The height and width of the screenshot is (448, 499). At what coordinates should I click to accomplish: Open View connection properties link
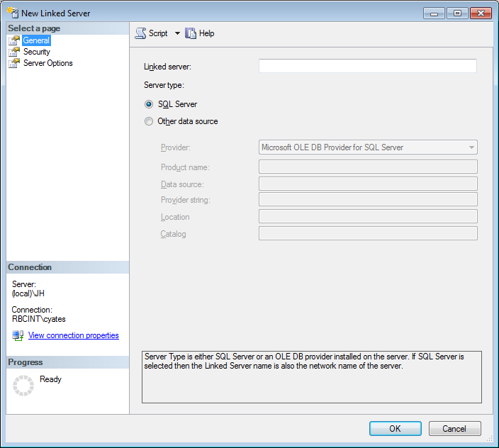point(73,335)
